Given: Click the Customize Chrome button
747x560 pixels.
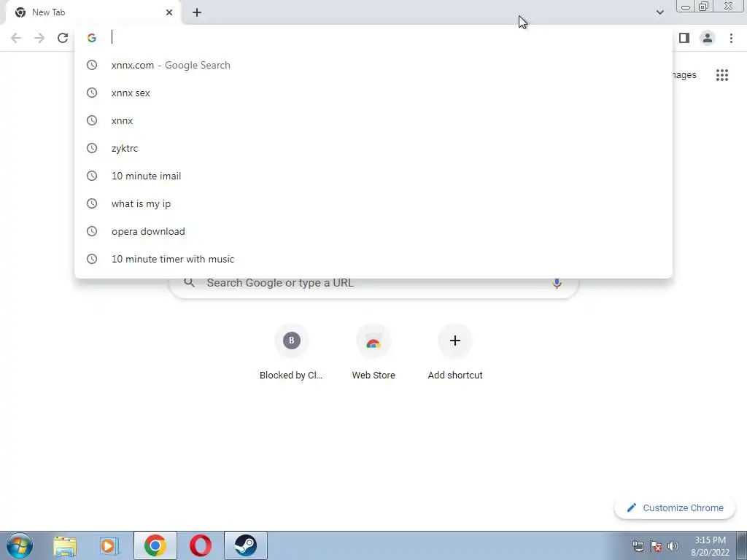Looking at the screenshot, I should click(675, 508).
